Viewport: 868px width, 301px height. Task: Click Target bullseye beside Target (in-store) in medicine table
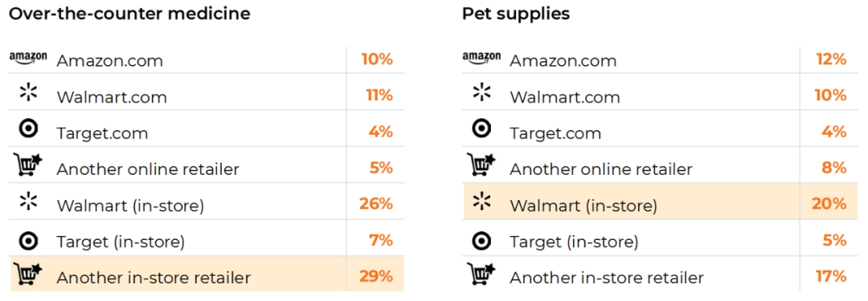pos(28,240)
